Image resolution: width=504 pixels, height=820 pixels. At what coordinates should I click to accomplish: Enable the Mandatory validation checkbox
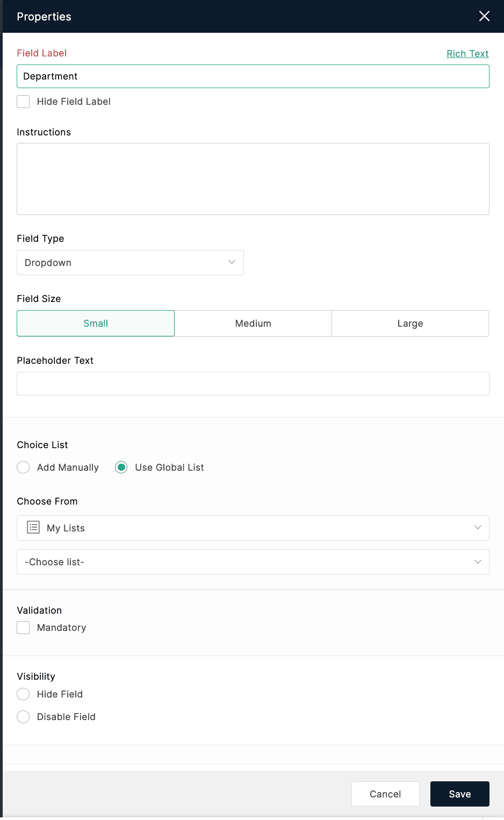click(x=23, y=628)
